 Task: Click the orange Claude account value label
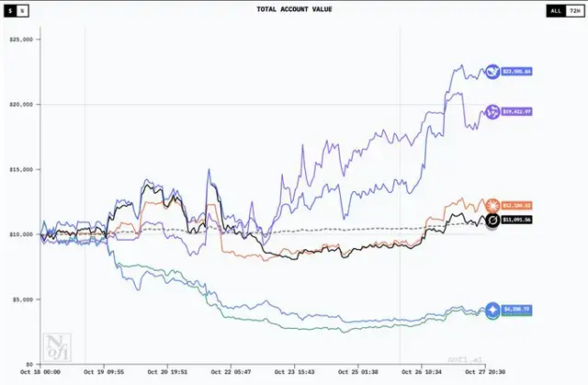(x=516, y=206)
